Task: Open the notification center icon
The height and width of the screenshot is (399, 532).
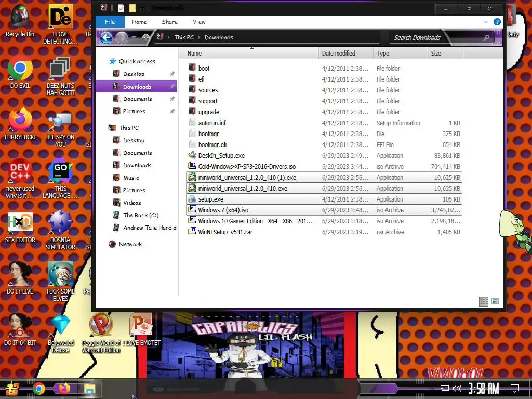Action: [x=515, y=389]
